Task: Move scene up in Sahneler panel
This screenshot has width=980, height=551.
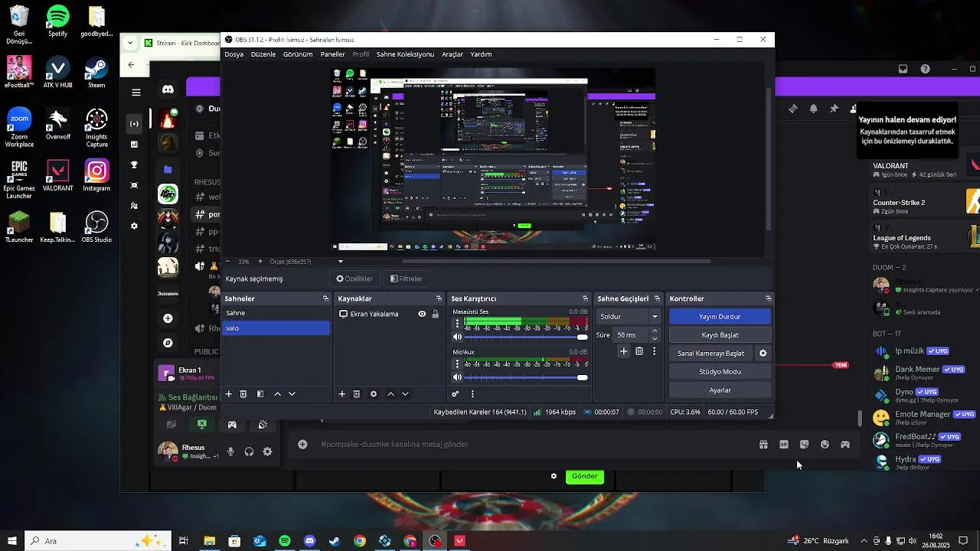Action: click(x=277, y=394)
